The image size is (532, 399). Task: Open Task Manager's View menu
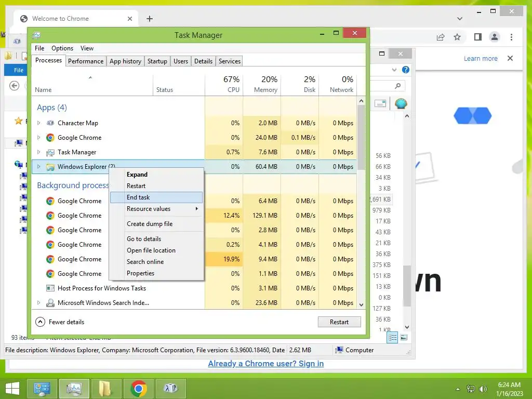87,48
